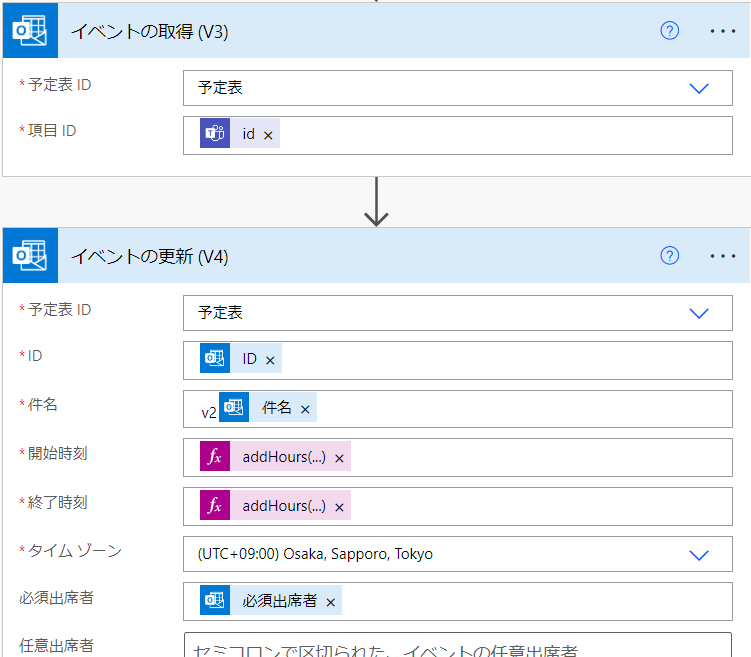This screenshot has width=751, height=657.
Task: Click the Outlook icon on イベントの更新 (V4) card
Action: tap(30, 256)
